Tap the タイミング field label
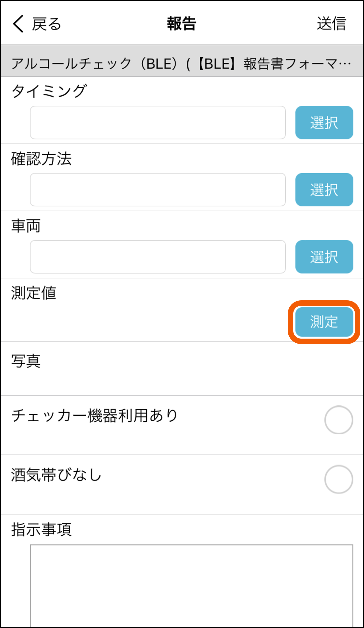 click(x=49, y=91)
